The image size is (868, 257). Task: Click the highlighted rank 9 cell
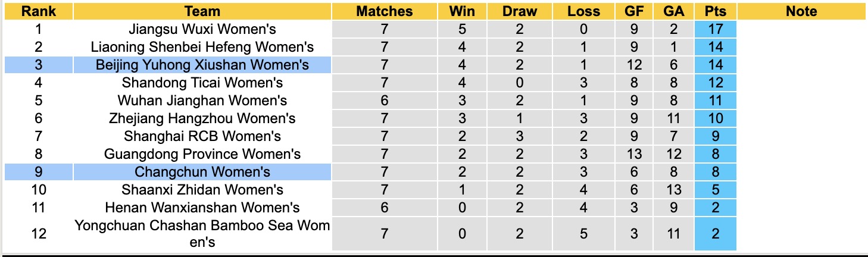point(39,172)
